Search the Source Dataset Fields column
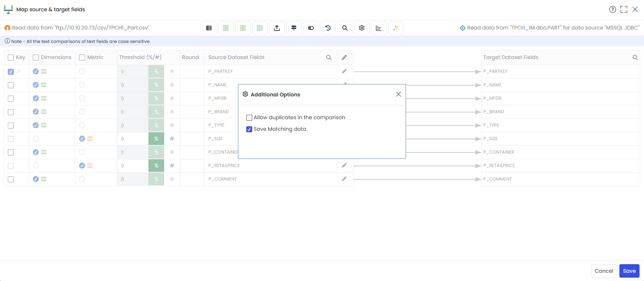644x281 pixels. 329,57
